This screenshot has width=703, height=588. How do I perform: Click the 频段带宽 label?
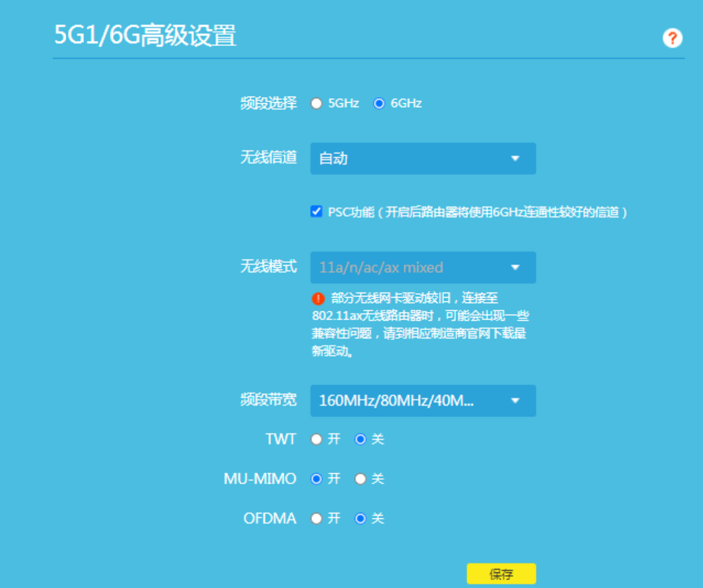[268, 400]
